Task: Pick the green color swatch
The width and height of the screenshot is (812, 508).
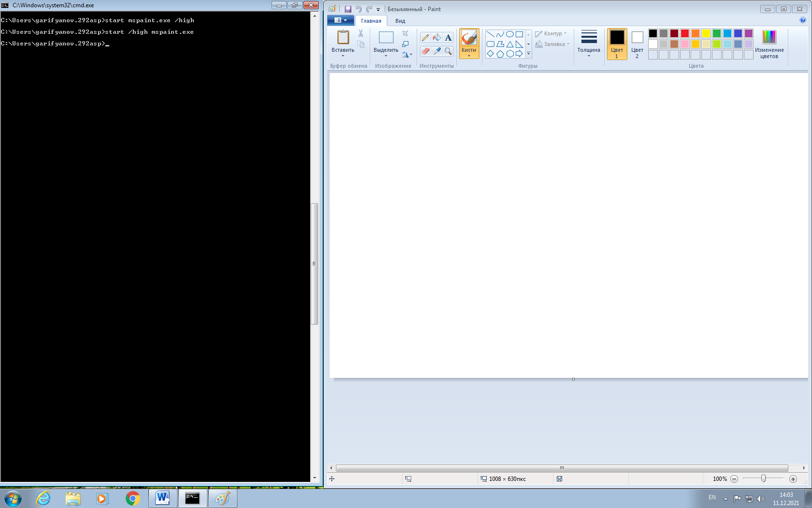Action: [717, 33]
